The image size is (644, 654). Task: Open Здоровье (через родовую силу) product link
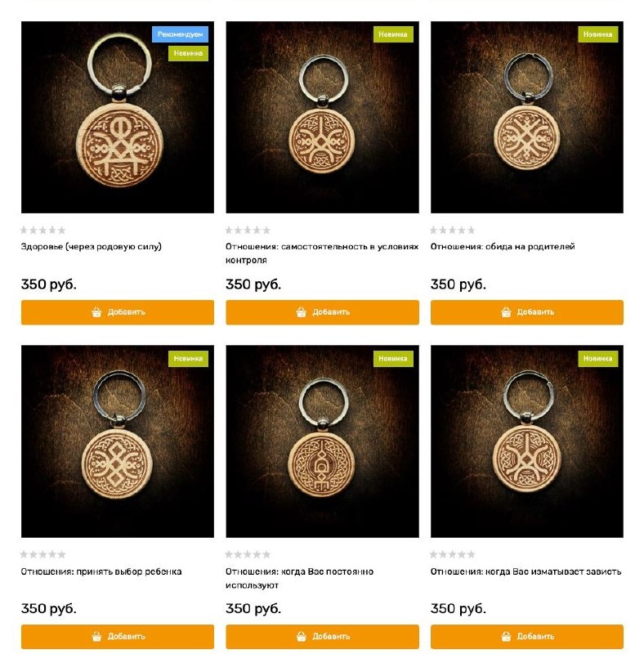(x=91, y=247)
